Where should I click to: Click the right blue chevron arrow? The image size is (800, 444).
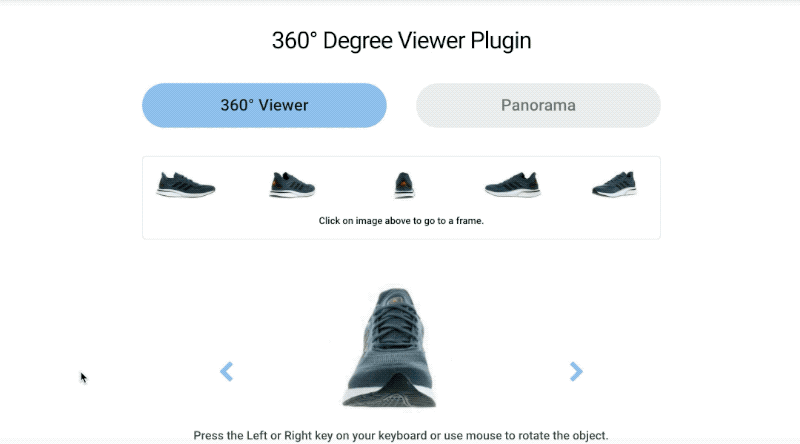point(576,372)
